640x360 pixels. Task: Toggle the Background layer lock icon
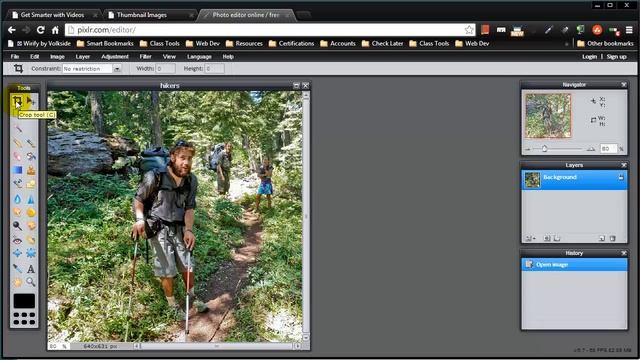621,178
